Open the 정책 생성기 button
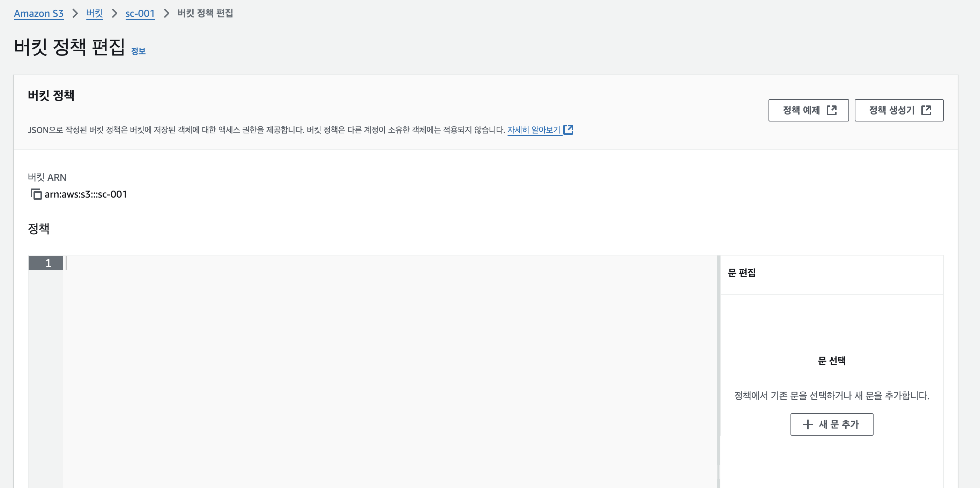 pyautogui.click(x=899, y=110)
